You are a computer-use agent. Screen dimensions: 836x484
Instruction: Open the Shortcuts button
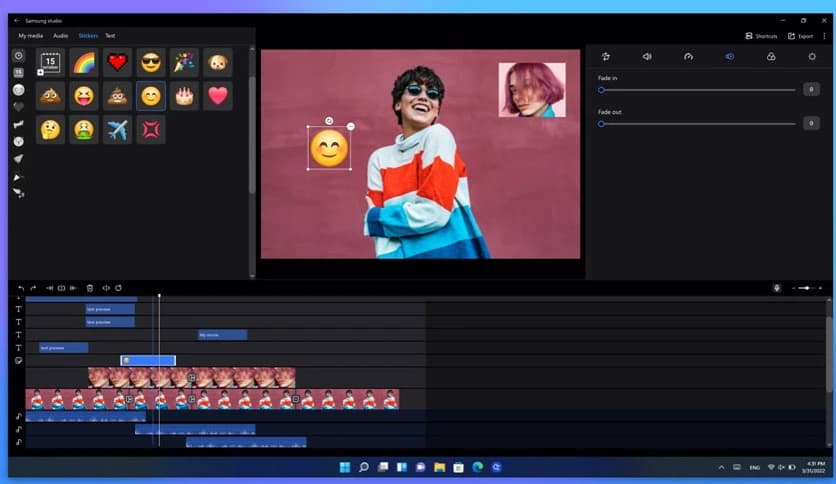point(761,36)
